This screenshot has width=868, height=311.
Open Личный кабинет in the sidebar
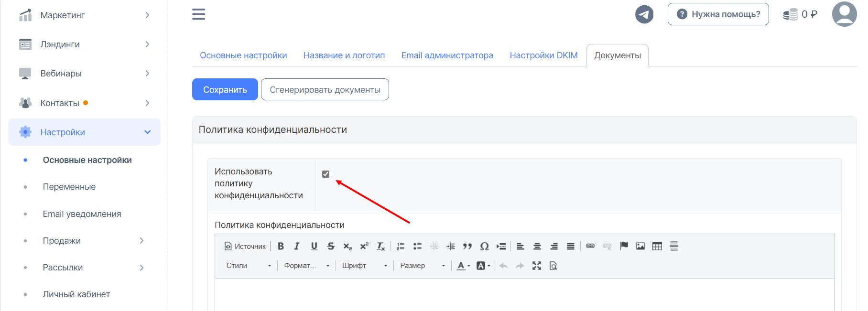tap(76, 294)
